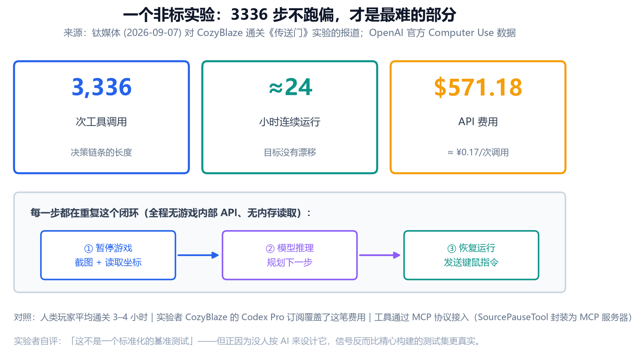Viewport: 644px width, 364px height.
Task: Click the main title about 3336 步
Action: coord(289,15)
